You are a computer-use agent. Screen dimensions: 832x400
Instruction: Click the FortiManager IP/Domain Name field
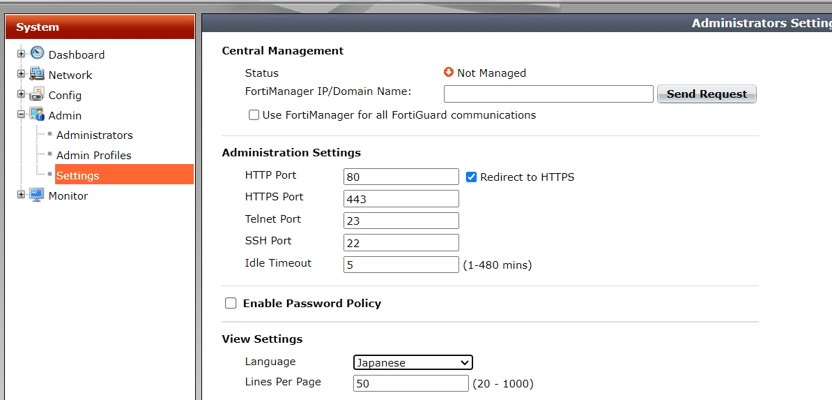click(549, 94)
